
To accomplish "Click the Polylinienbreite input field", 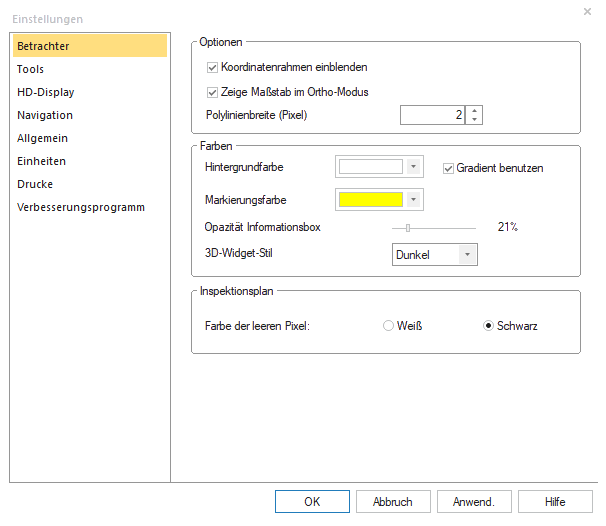I will 432,115.
